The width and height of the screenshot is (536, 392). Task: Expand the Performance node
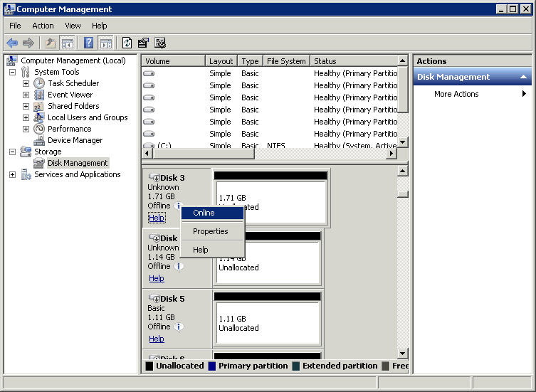[x=26, y=129]
